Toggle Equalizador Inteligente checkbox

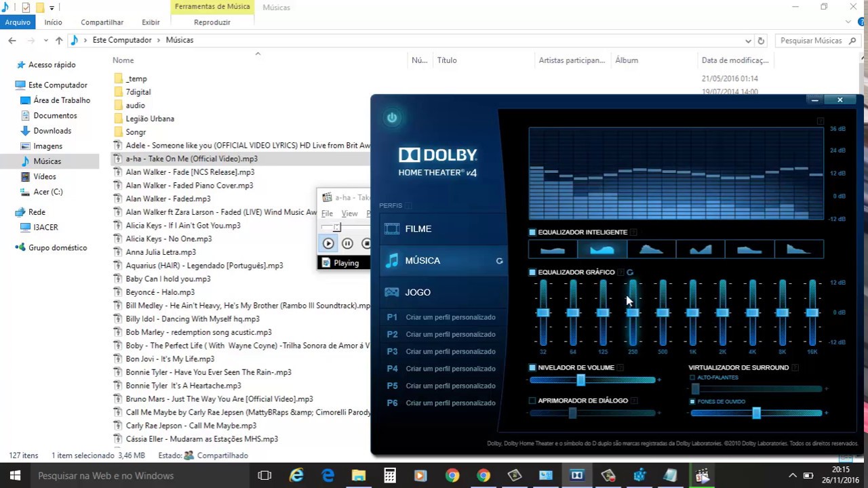[x=532, y=232]
